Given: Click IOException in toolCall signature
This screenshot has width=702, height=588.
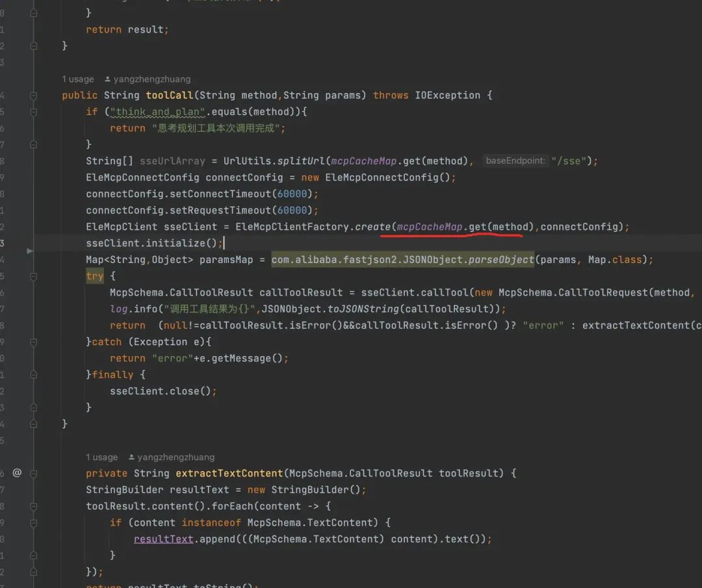Looking at the screenshot, I should click(447, 96).
